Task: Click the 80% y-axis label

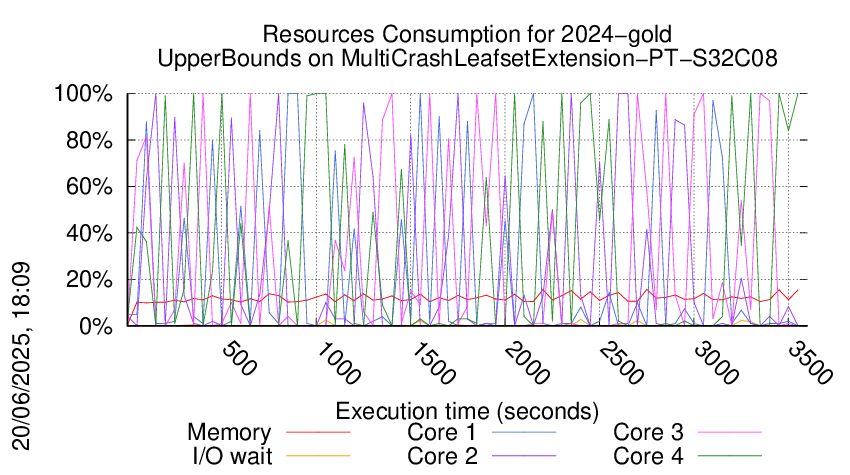Action: 89,140
